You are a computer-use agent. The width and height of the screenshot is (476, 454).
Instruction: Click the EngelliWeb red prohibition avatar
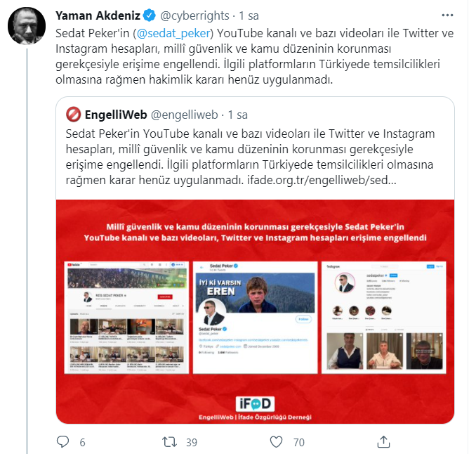click(x=73, y=115)
